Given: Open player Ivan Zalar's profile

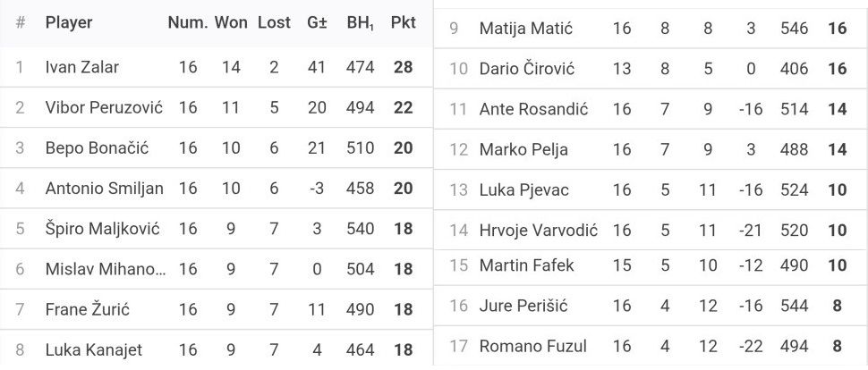Looking at the screenshot, I should (82, 67).
